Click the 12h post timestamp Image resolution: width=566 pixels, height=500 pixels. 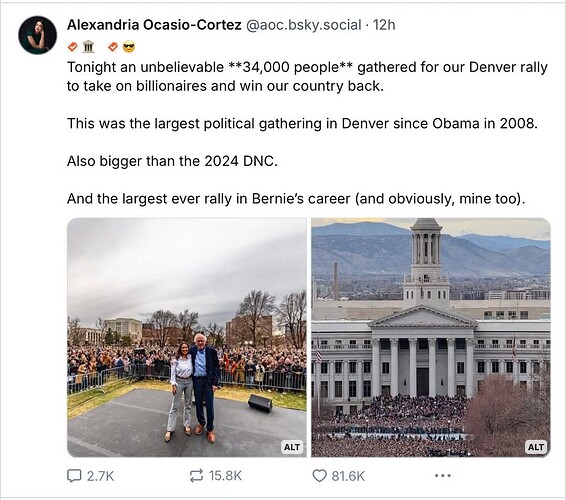[x=384, y=25]
